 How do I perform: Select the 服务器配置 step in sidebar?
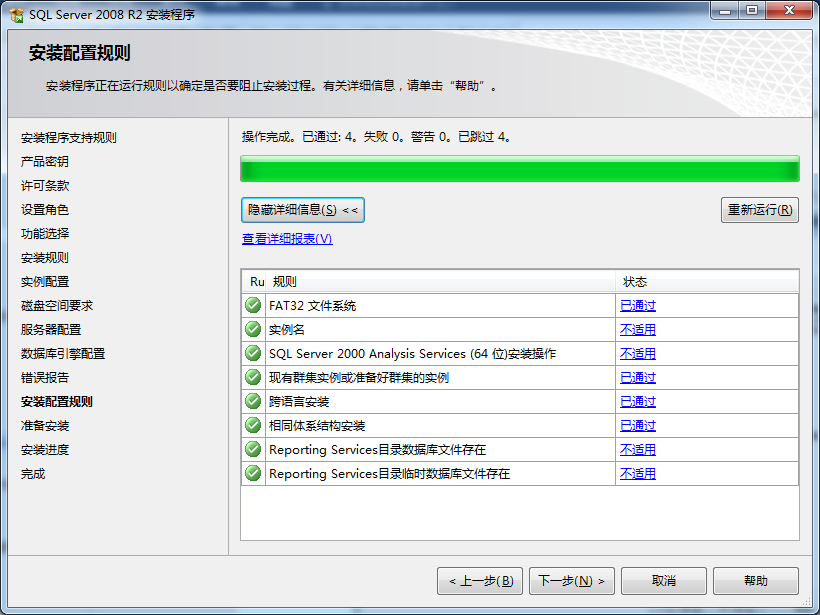click(x=51, y=330)
